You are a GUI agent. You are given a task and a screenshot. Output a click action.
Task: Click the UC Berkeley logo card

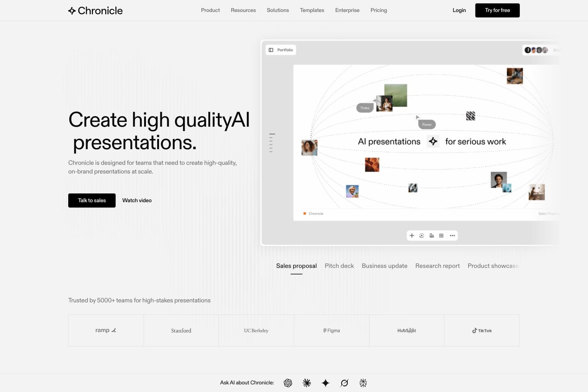click(256, 330)
